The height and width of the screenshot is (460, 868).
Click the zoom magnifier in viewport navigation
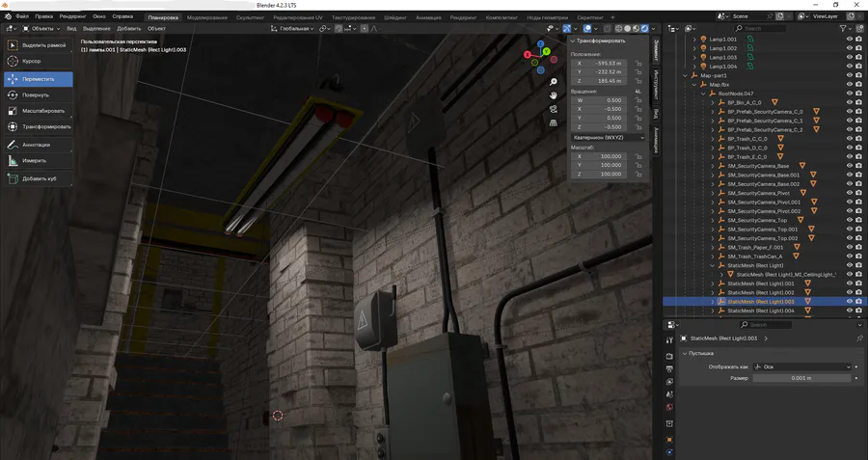(553, 82)
